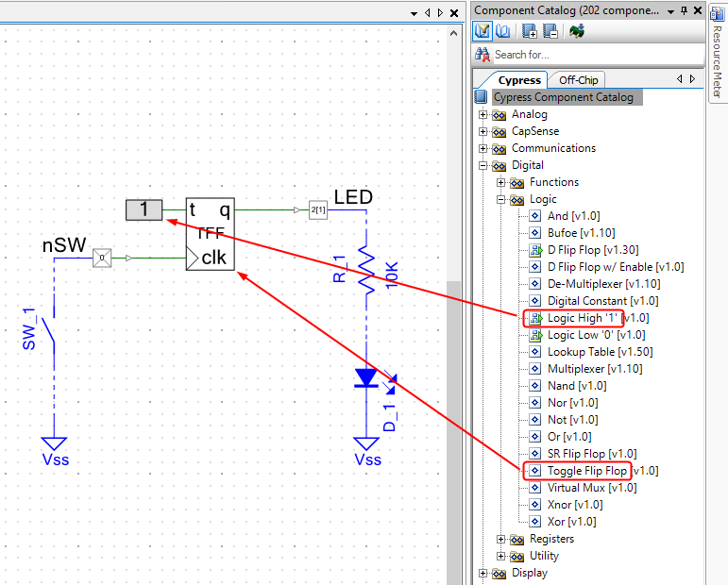Open the Component Catalog panel dropdown arrow

click(670, 10)
